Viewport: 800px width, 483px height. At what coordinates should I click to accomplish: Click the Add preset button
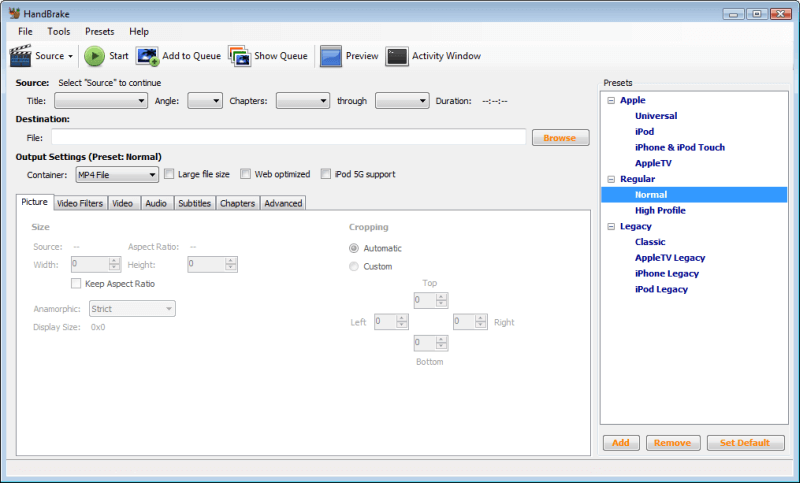[x=621, y=443]
